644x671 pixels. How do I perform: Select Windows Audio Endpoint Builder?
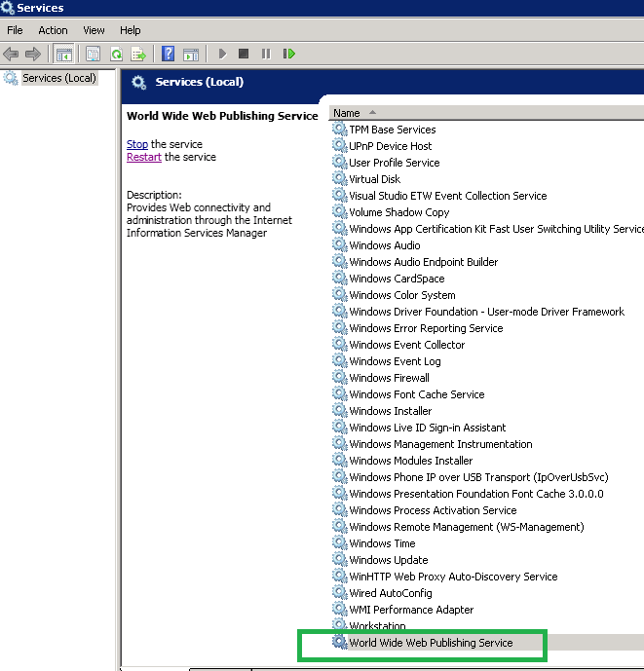tap(424, 262)
